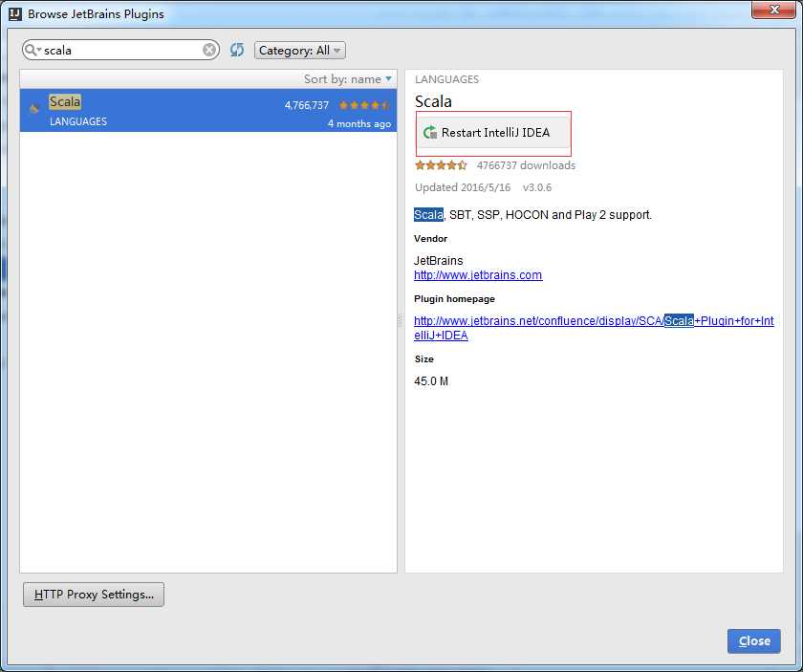This screenshot has height=672, width=803.
Task: Close the Browse JetBrains Plugins window
Action: (x=773, y=10)
